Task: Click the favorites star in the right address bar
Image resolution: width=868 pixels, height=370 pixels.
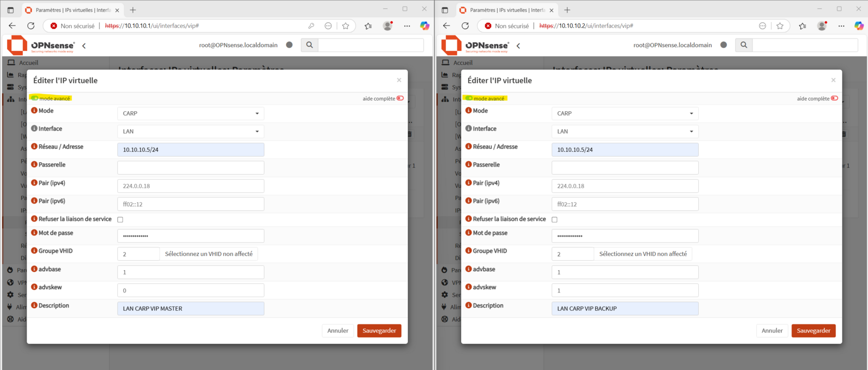Action: 780,25
